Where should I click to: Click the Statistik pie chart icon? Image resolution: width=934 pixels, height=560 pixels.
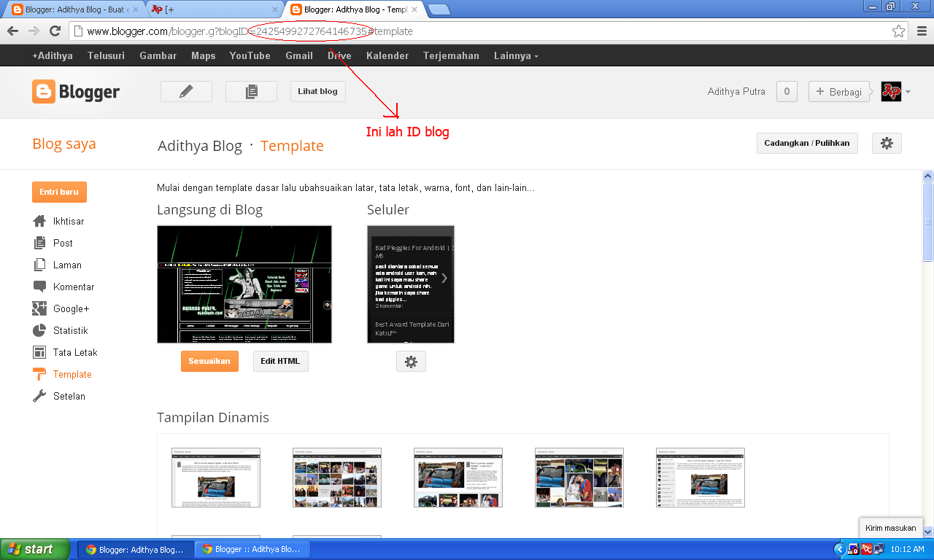pos(39,330)
